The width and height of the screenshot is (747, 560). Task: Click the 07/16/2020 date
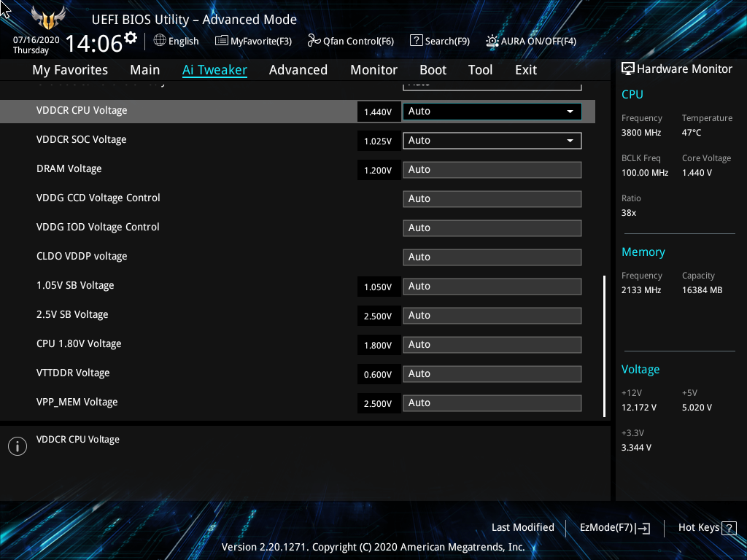pos(36,40)
